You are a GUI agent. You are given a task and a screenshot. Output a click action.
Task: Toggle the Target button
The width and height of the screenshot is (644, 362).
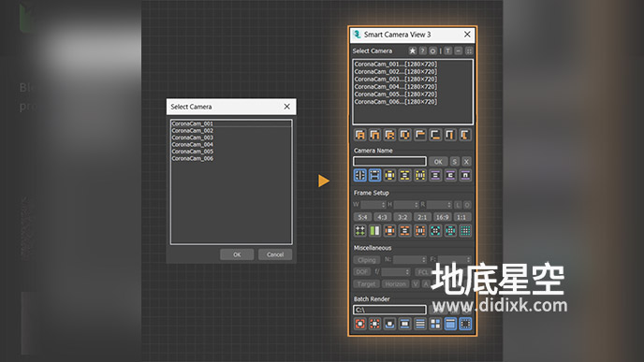click(366, 284)
